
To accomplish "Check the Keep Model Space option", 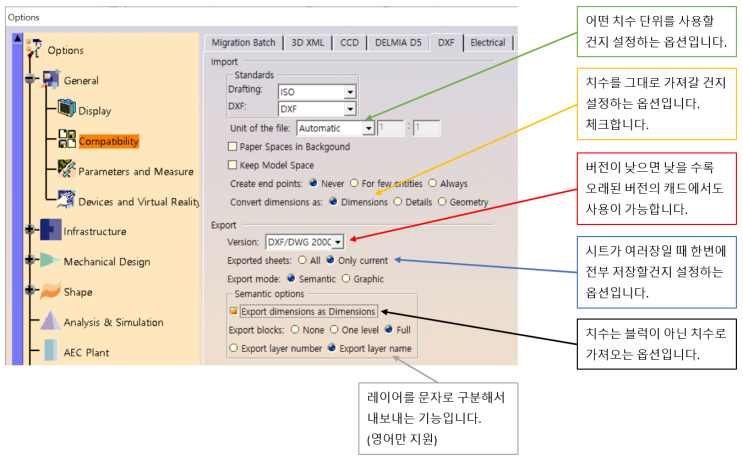I will 232,165.
